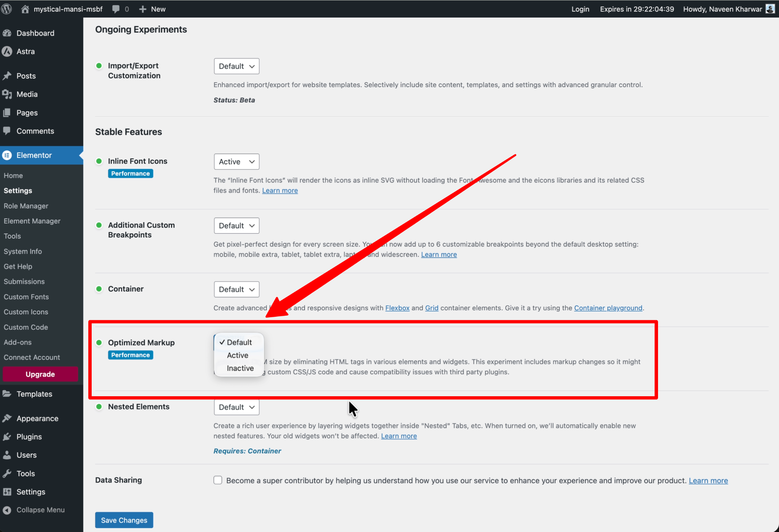Click the Save Changes button
Image resolution: width=779 pixels, height=532 pixels.
click(124, 520)
